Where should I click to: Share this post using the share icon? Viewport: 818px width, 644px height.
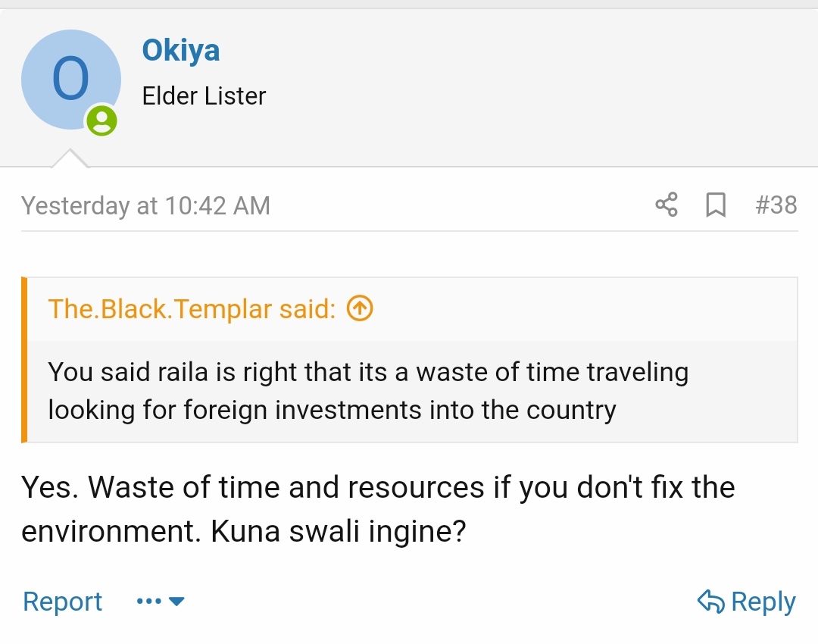[x=667, y=205]
